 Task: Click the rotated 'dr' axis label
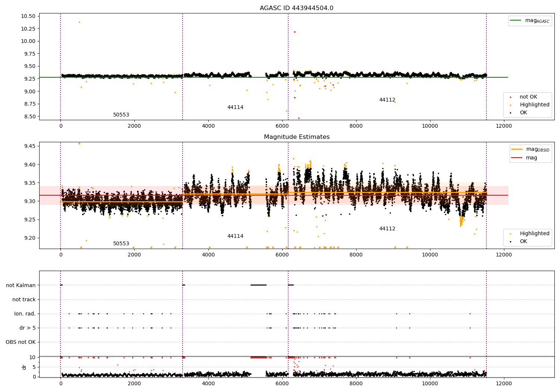[x=24, y=367]
